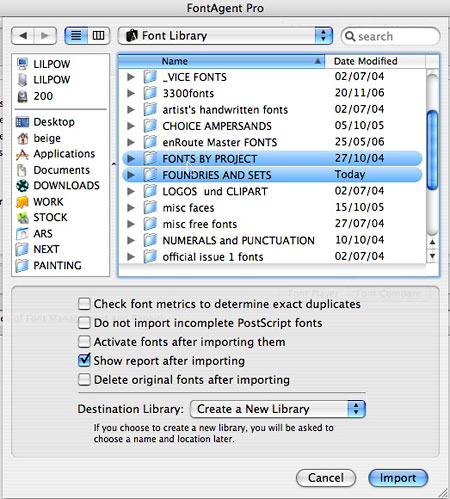450x499 pixels.
Task: Select the second LILPOW drive in sidebar
Action: coord(22,80)
